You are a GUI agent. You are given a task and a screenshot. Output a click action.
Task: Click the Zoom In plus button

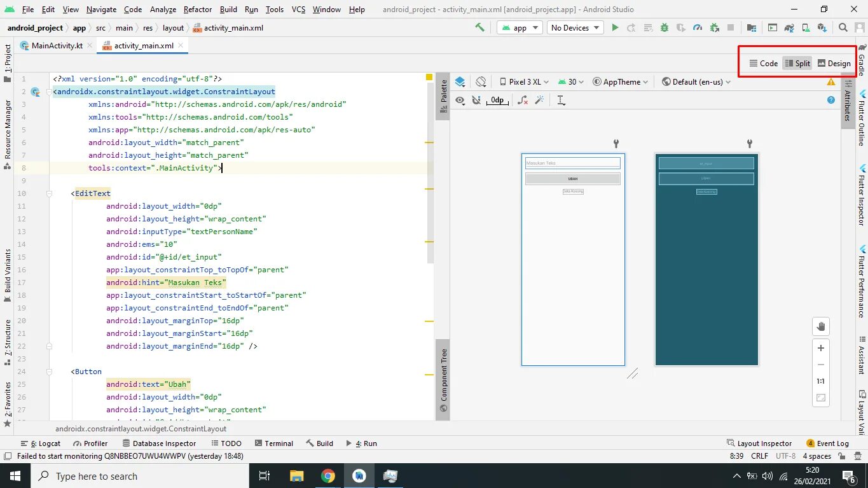(821, 348)
